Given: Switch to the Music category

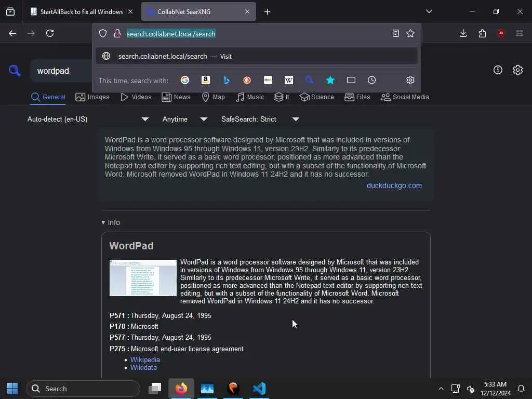Looking at the screenshot, I should pyautogui.click(x=250, y=97).
